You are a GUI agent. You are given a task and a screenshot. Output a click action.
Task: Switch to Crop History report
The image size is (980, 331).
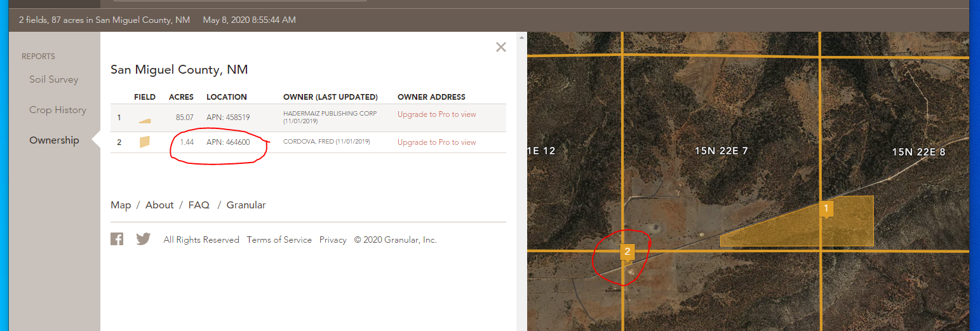point(58,110)
